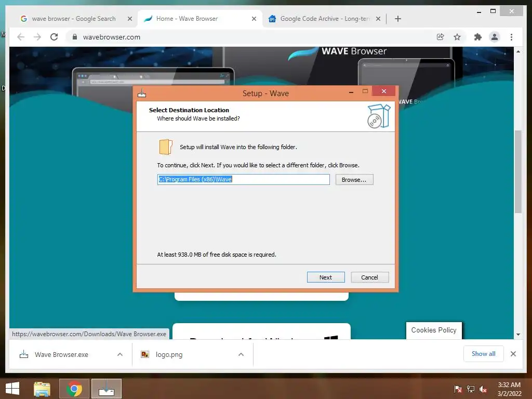Open the Chrome profile avatar

tap(495, 37)
